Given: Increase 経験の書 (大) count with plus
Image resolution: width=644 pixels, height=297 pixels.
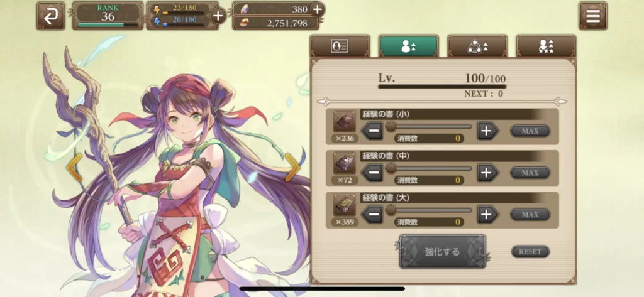Looking at the screenshot, I should [x=487, y=215].
